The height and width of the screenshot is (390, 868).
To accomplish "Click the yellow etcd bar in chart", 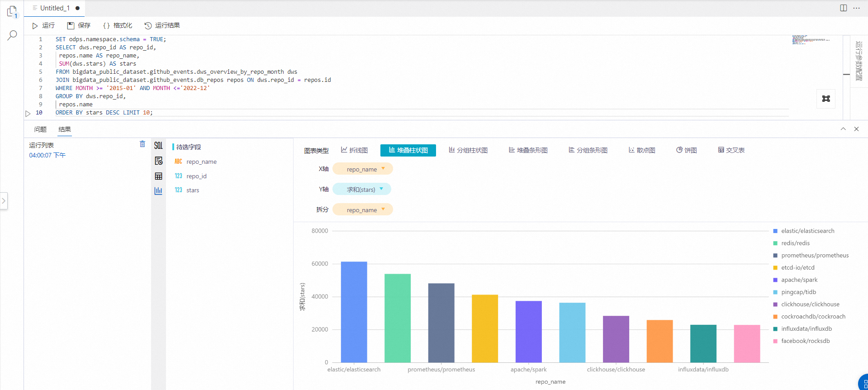I will [x=485, y=328].
